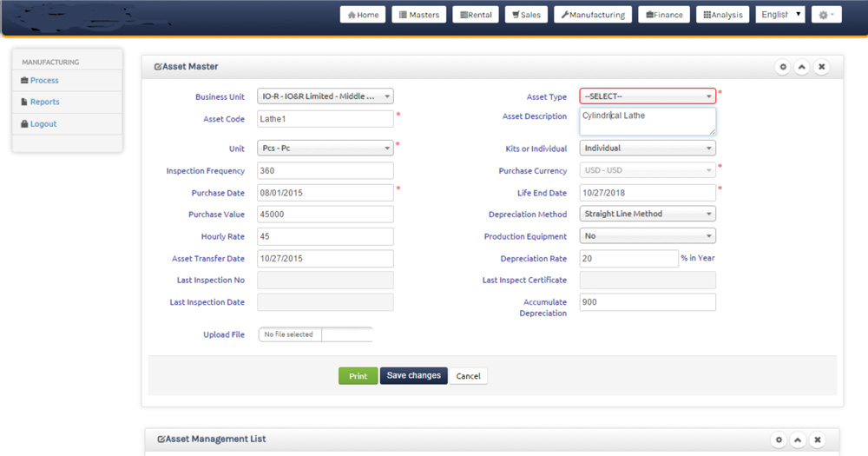Open Process from the Manufacturing sidebar
Image resolution: width=868 pixels, height=456 pixels.
(44, 80)
